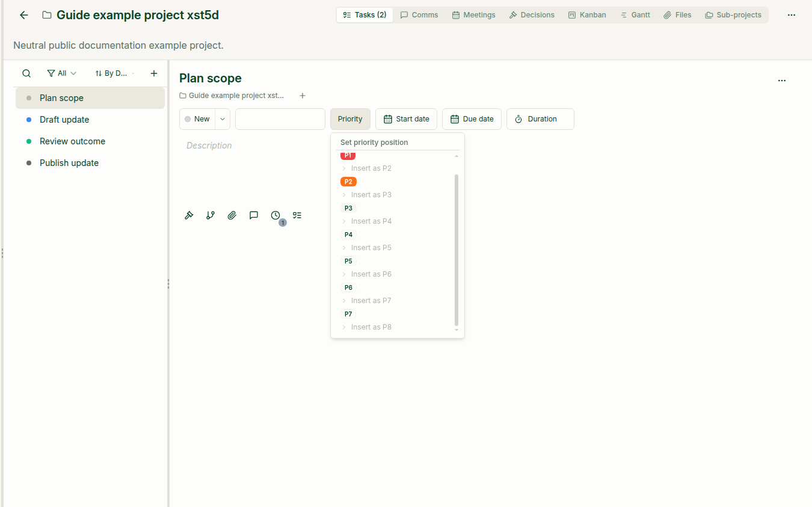Click the Guide example project xst5d title
The height and width of the screenshot is (507, 812).
pos(138,15)
